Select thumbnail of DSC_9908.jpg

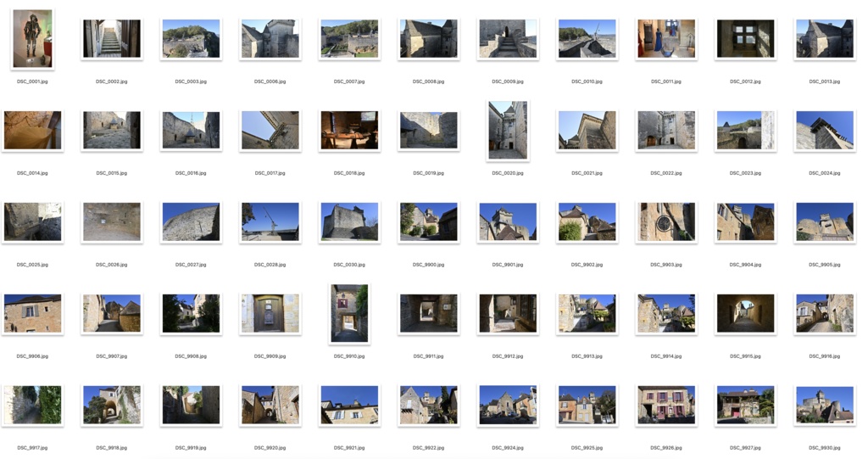(x=191, y=313)
